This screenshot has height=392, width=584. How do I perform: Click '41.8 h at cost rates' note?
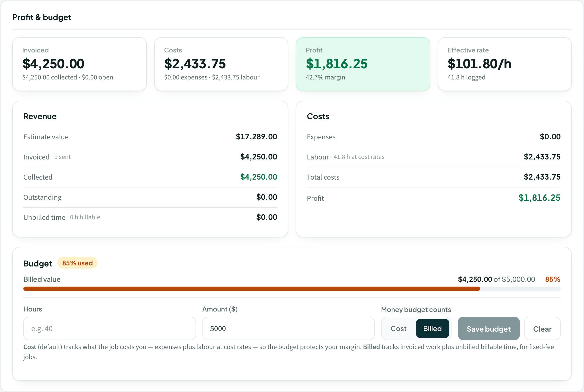pos(359,157)
